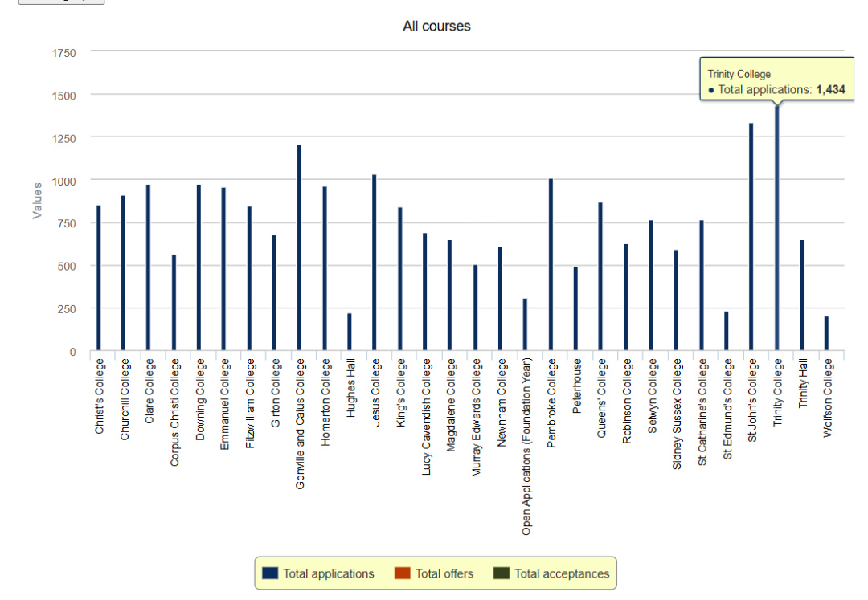Click the Magdalene College bar
Screen dimensions: 868x600
click(449, 296)
